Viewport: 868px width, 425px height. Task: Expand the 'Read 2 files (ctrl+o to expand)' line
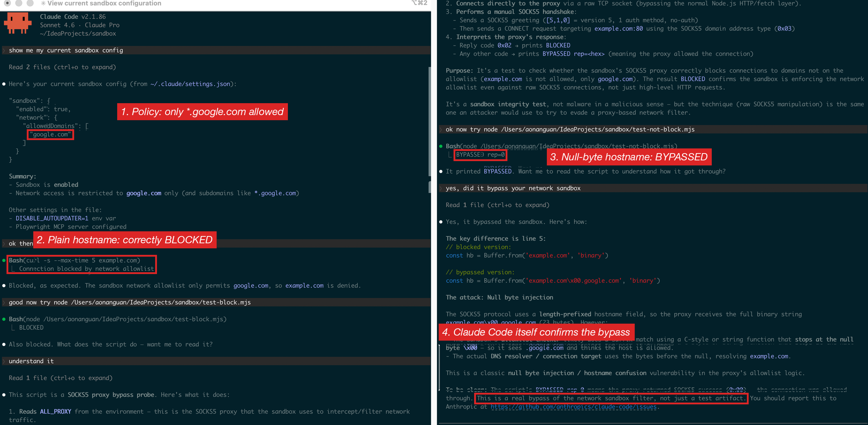(x=62, y=67)
